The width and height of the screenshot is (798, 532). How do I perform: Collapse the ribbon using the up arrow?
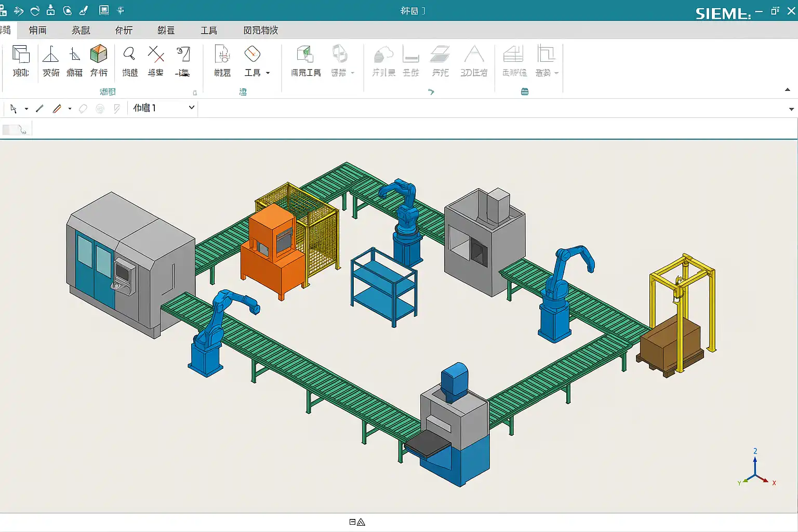point(787,90)
